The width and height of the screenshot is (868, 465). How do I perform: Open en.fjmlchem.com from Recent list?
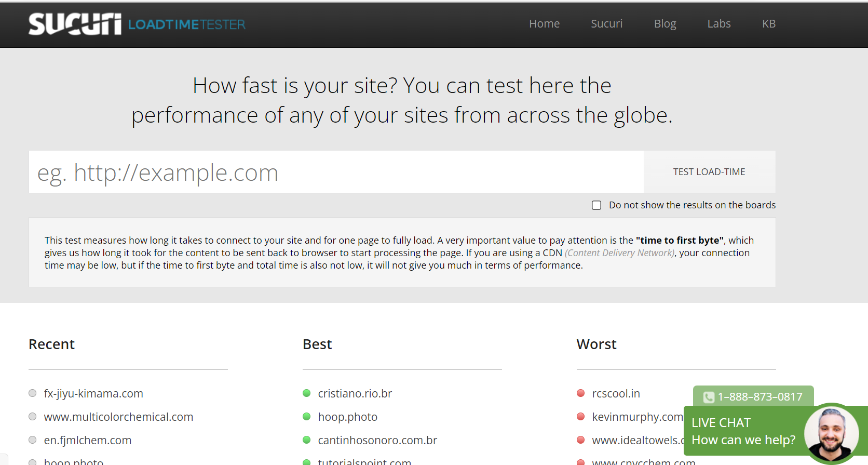(87, 440)
